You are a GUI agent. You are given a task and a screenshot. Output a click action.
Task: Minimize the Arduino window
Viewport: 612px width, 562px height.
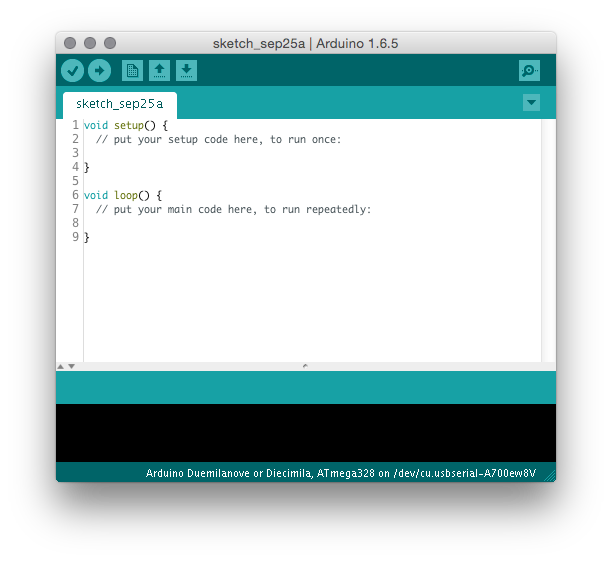(90, 43)
